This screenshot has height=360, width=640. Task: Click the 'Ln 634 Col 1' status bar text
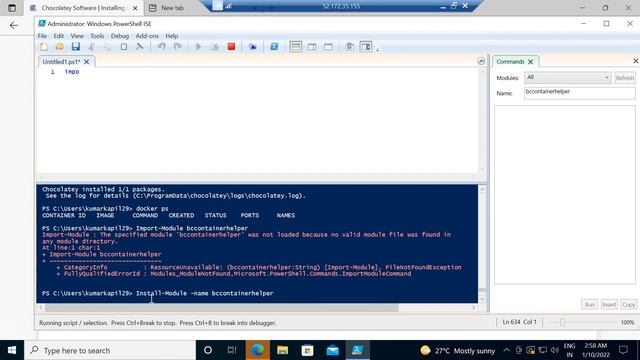coord(520,322)
